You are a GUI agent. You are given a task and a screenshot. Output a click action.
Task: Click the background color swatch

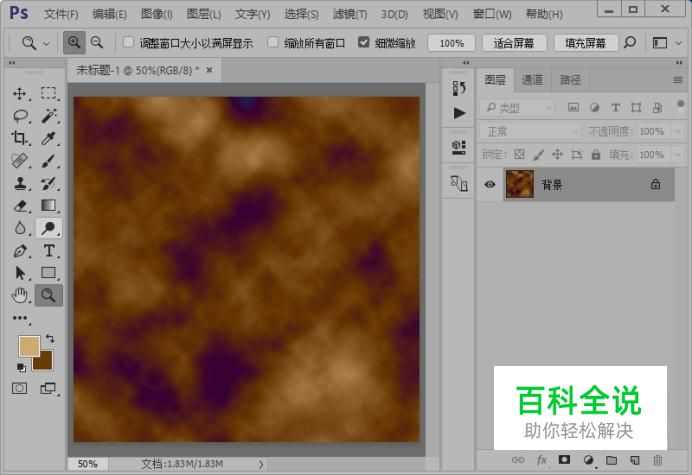[45, 363]
